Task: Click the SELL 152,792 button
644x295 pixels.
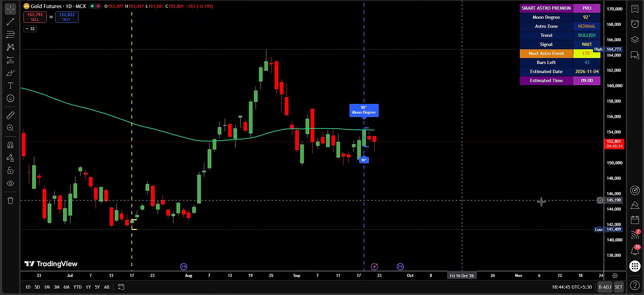Action: [x=35, y=17]
